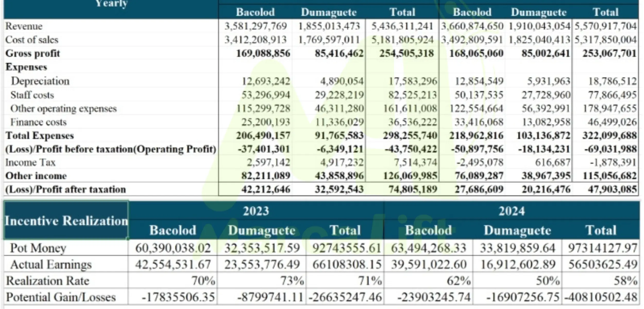Screen dimensions: 644x309
Task: Click operating loss value -69,031,988
Action: pyautogui.click(x=610, y=149)
